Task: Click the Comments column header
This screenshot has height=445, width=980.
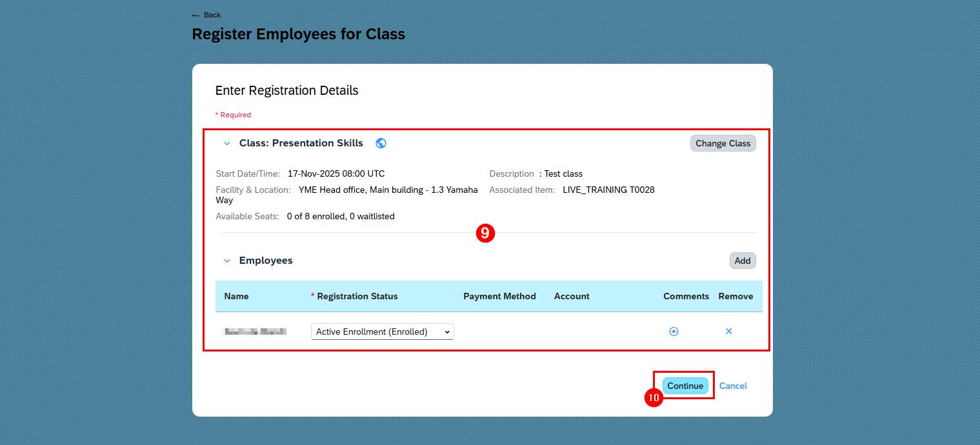Action: [x=686, y=296]
